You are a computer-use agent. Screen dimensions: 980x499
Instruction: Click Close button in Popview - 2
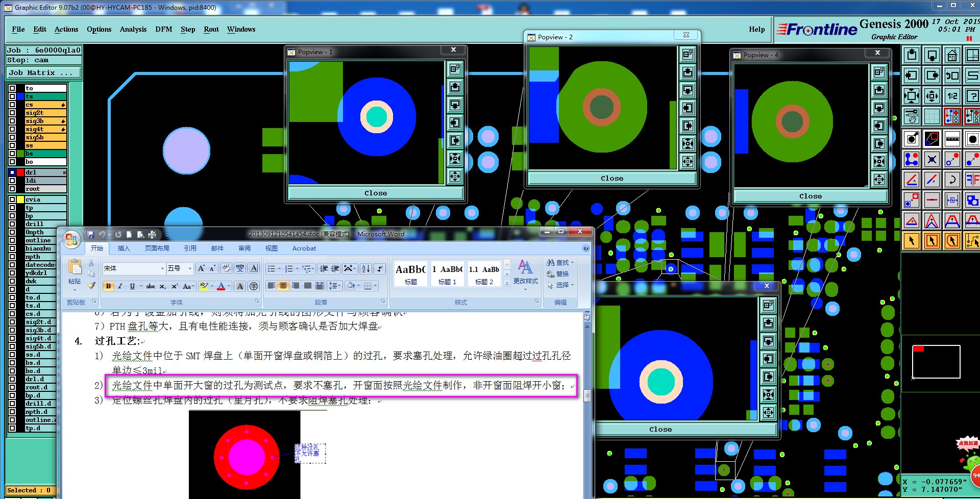612,178
